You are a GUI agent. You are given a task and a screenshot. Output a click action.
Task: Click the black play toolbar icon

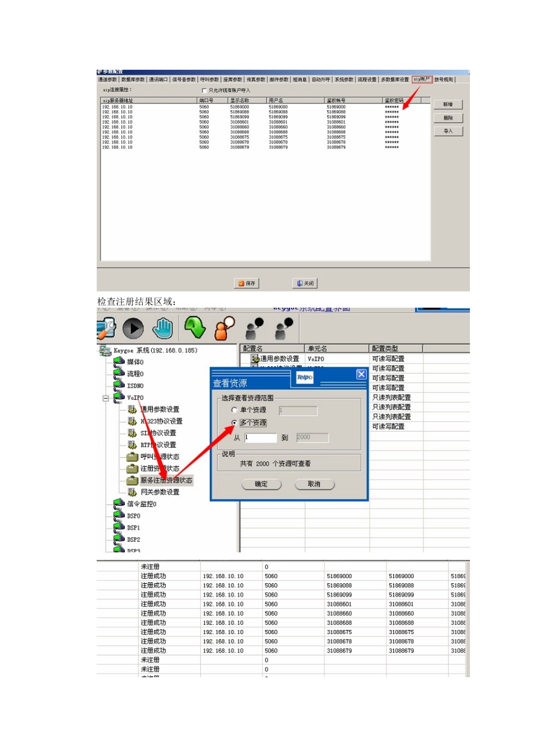click(x=133, y=328)
